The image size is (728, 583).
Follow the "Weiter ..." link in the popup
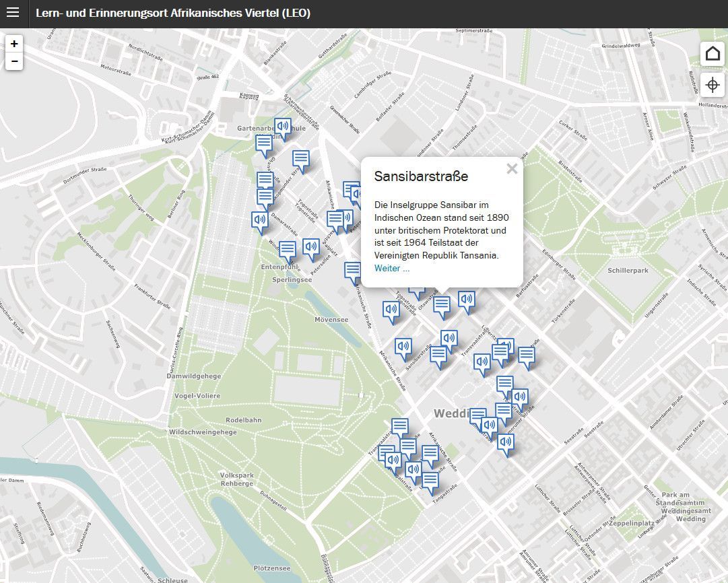tap(391, 268)
